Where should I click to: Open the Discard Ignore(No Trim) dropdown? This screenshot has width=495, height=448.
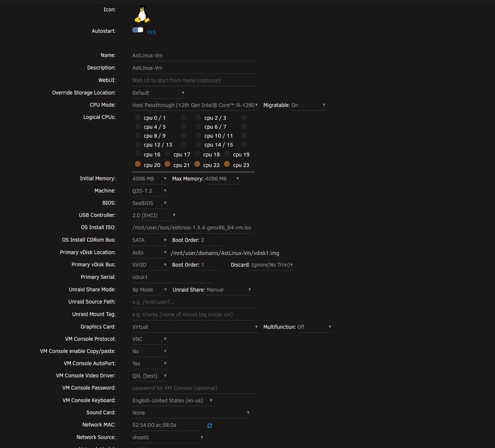(272, 265)
